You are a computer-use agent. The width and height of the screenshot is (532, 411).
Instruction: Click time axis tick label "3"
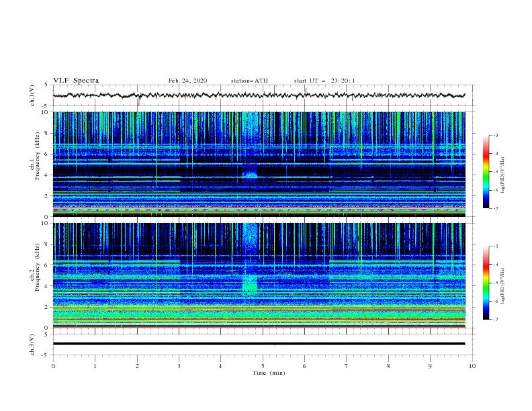pos(179,366)
